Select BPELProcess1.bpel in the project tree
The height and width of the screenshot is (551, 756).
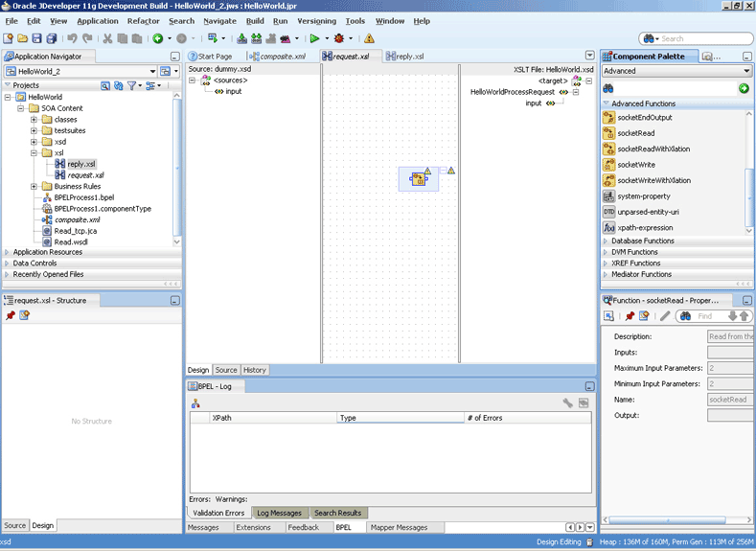click(83, 197)
